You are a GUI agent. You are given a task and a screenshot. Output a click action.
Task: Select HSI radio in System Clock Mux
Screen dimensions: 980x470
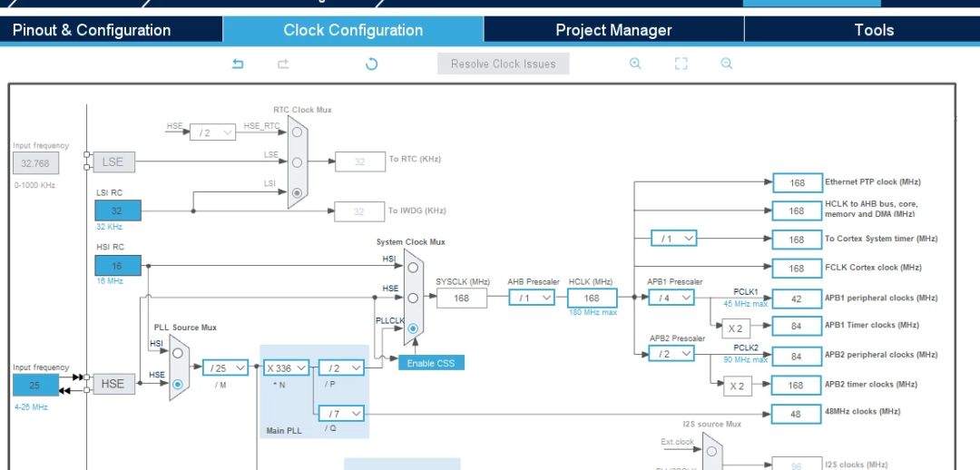(x=413, y=267)
